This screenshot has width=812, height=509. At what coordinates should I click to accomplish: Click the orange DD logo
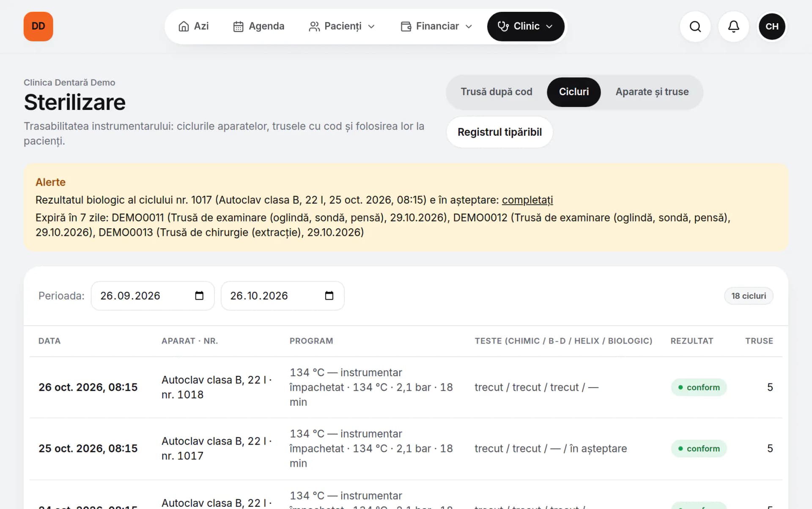(38, 26)
